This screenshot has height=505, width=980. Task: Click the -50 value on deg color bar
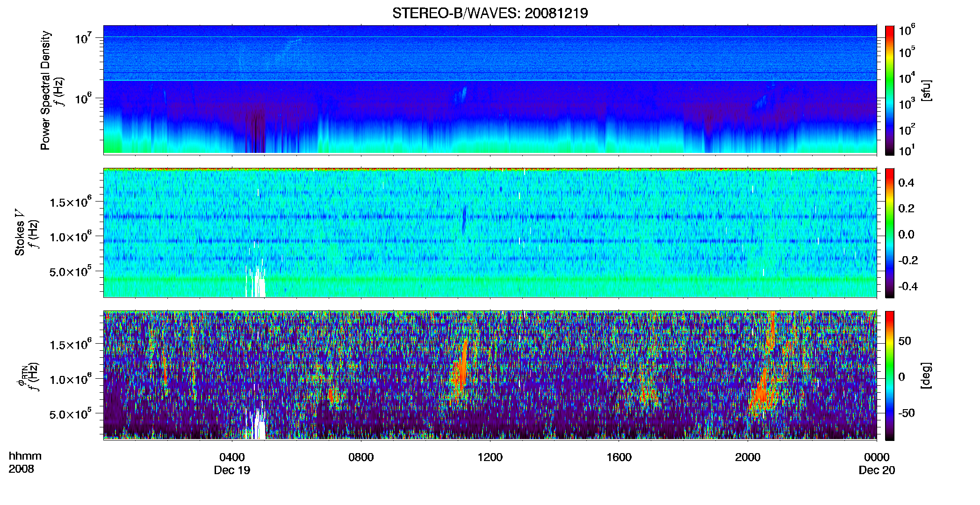pos(907,413)
